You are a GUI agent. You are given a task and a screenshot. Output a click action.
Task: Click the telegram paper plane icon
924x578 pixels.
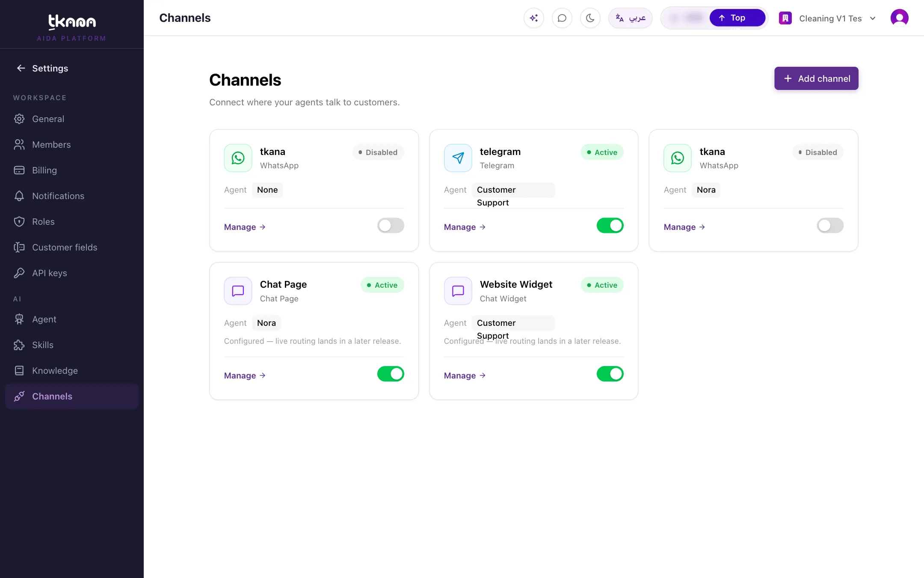(458, 158)
